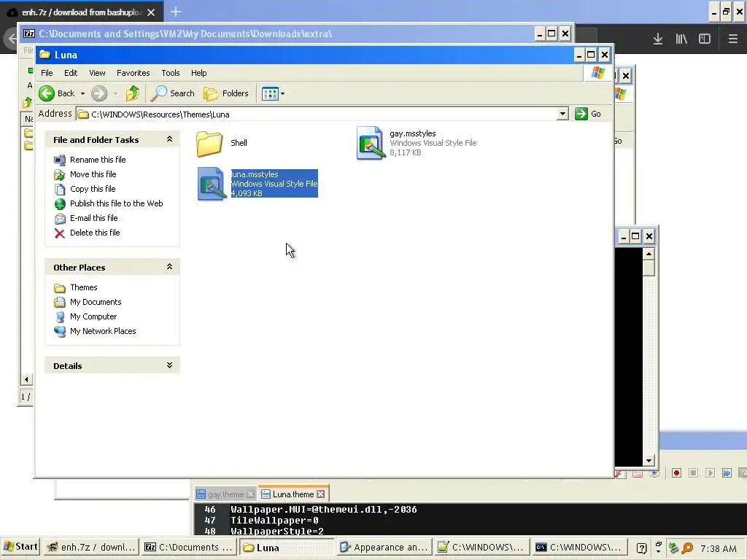Image resolution: width=747 pixels, height=560 pixels.
Task: Open the browser downloads arrow icon
Action: point(658,39)
